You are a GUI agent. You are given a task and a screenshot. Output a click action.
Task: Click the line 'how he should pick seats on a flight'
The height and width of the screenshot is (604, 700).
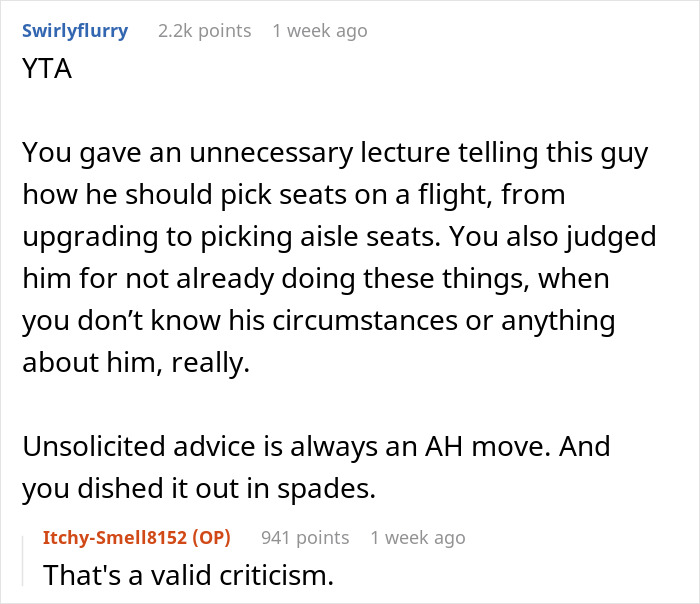[294, 195]
